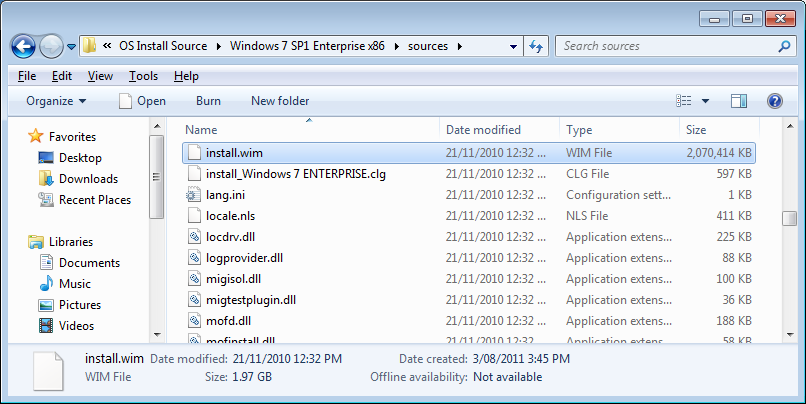This screenshot has height=404, width=806.
Task: Select install_Windows 7 ENTERPRISE.clg file
Action: click(296, 174)
